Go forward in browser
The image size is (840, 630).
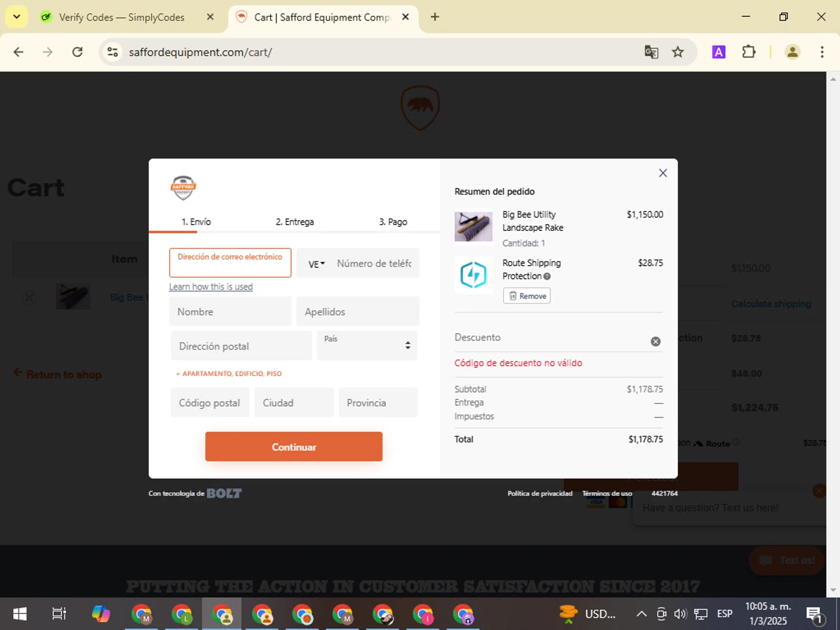pos(48,52)
